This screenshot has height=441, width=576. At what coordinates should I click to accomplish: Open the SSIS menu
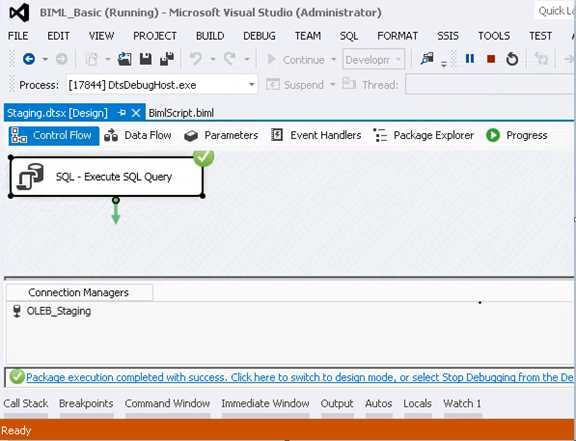pyautogui.click(x=447, y=36)
